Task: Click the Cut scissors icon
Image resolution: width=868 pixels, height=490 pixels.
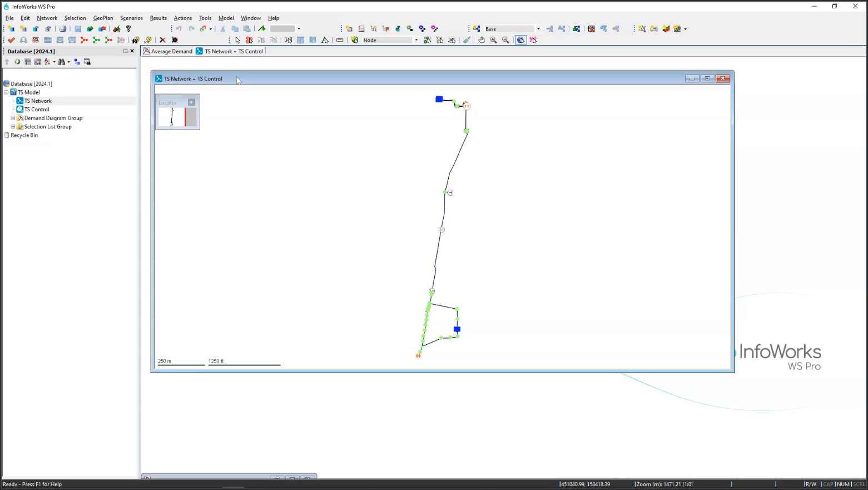Action: point(222,29)
